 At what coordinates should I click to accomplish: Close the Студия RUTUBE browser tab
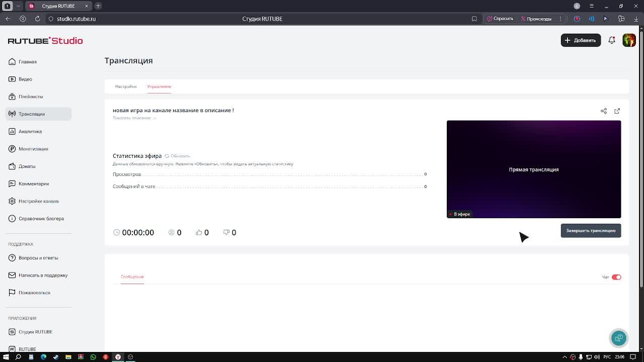click(86, 6)
